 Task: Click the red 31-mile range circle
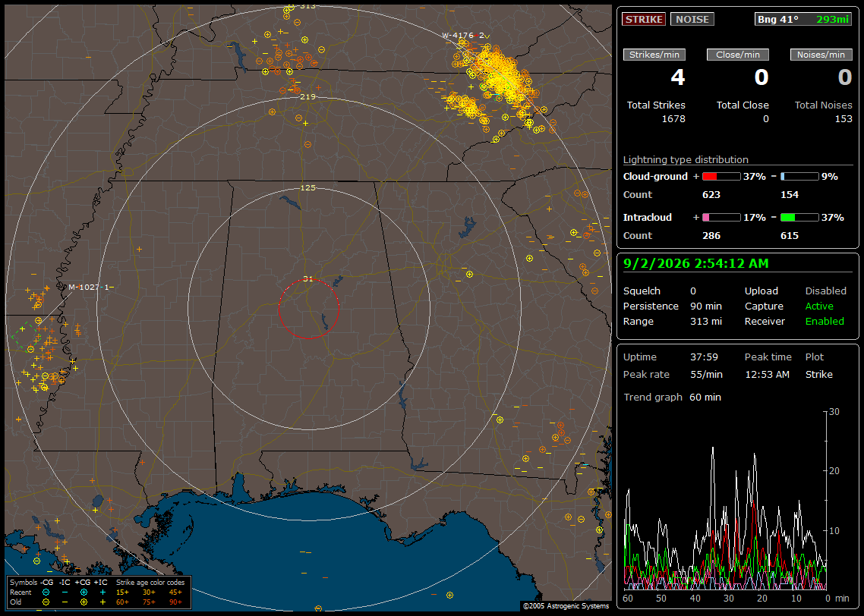[x=308, y=308]
